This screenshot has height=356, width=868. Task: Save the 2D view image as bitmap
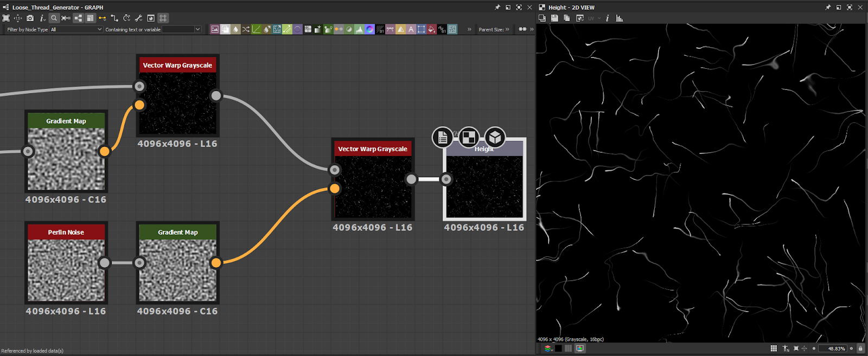554,18
